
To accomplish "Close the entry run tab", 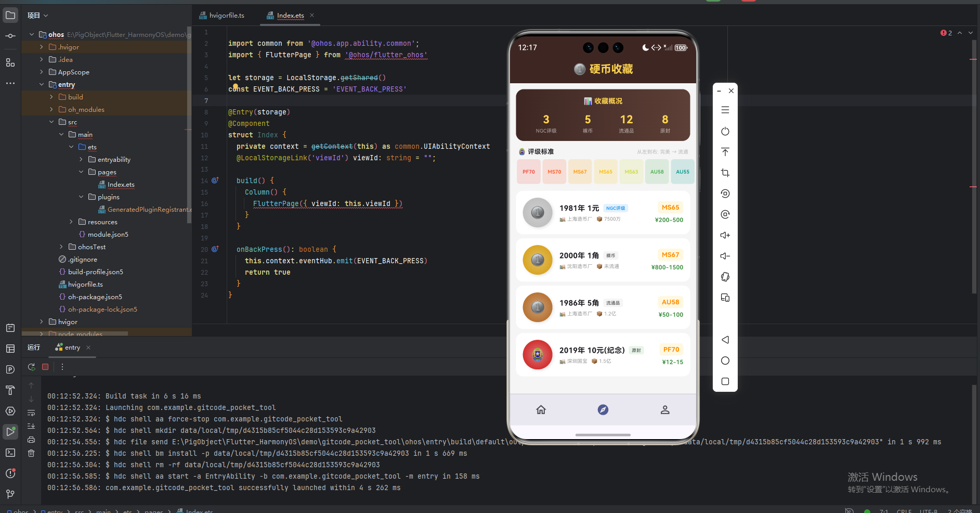I will 88,348.
